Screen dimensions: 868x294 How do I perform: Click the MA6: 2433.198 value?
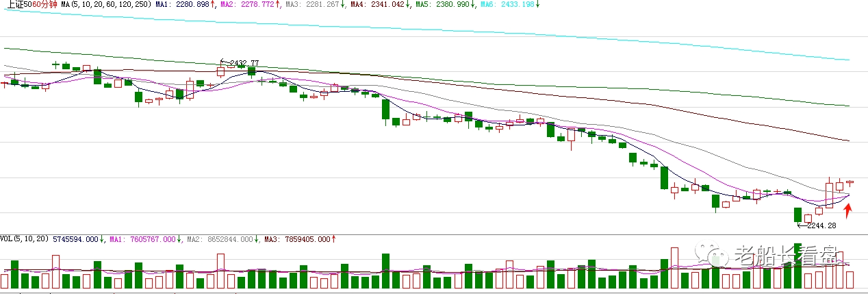click(x=508, y=4)
